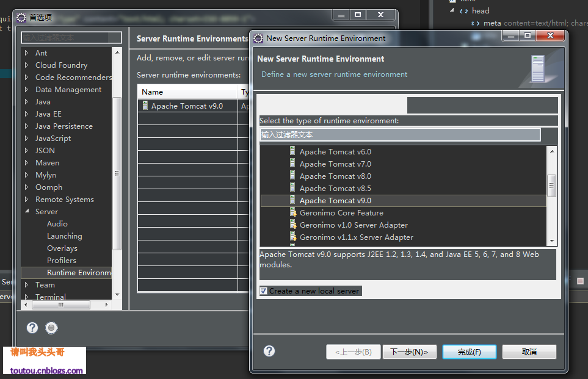Select Java Persistence in preferences tree

click(x=64, y=126)
